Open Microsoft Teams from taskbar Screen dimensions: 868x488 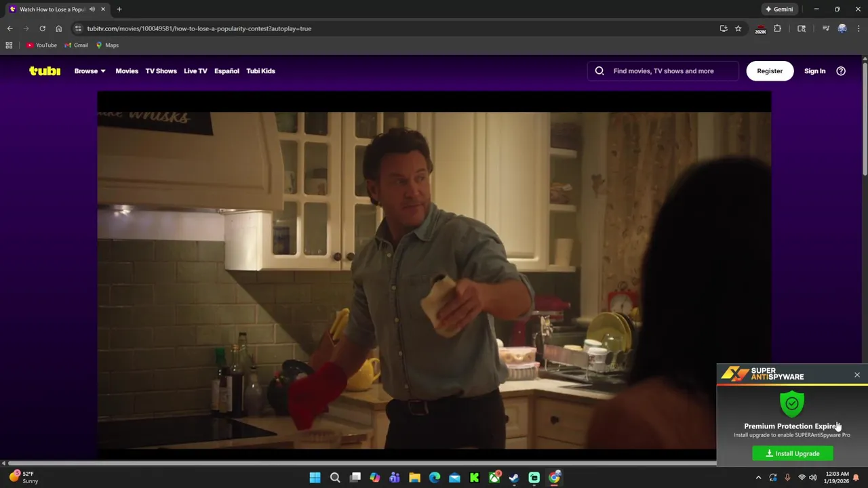coord(395,478)
